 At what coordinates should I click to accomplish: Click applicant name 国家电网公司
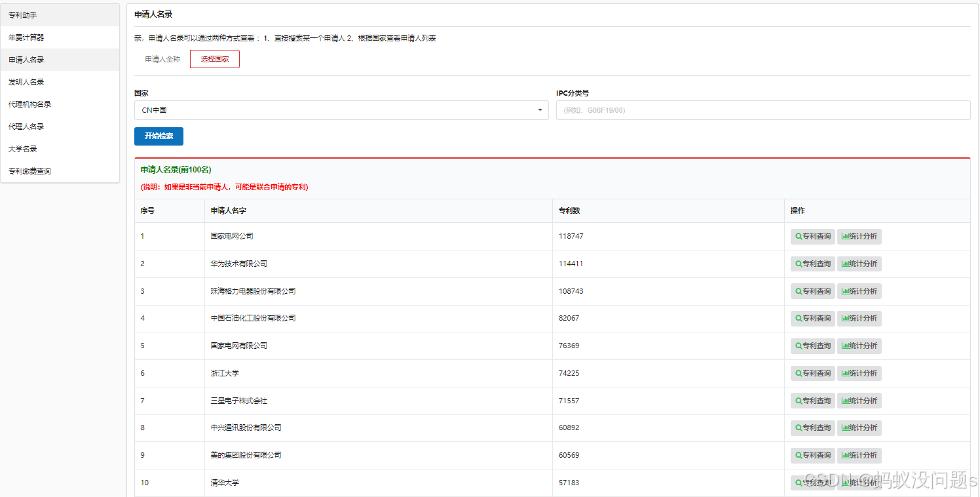pos(232,236)
